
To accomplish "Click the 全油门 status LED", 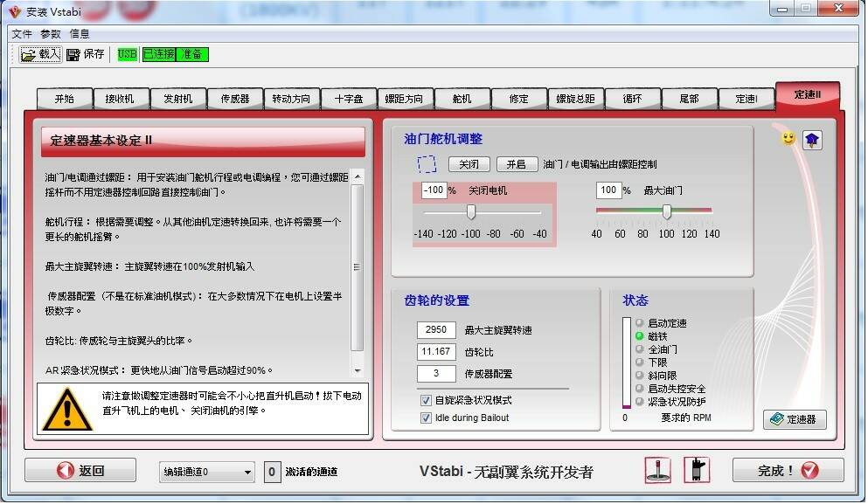I will coord(639,349).
